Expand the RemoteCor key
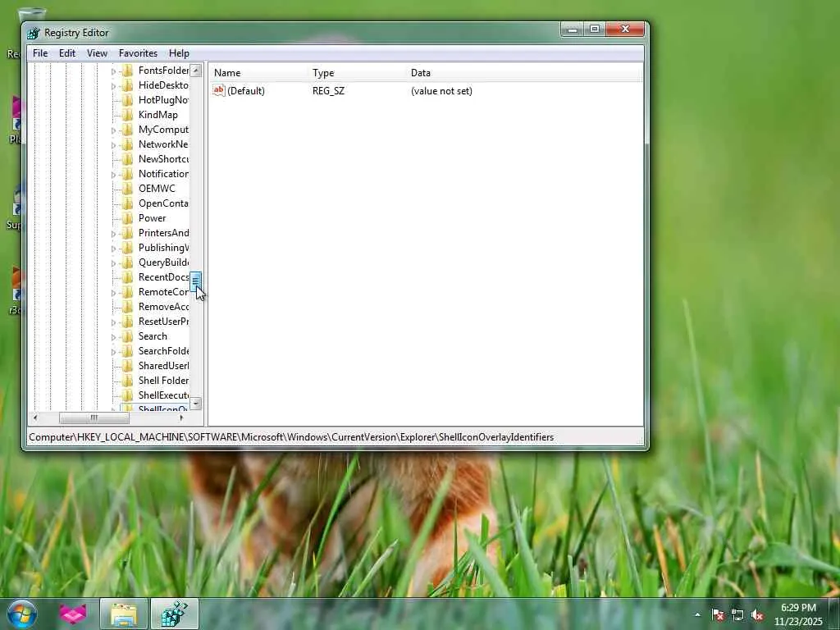This screenshot has height=630, width=840. [x=113, y=293]
